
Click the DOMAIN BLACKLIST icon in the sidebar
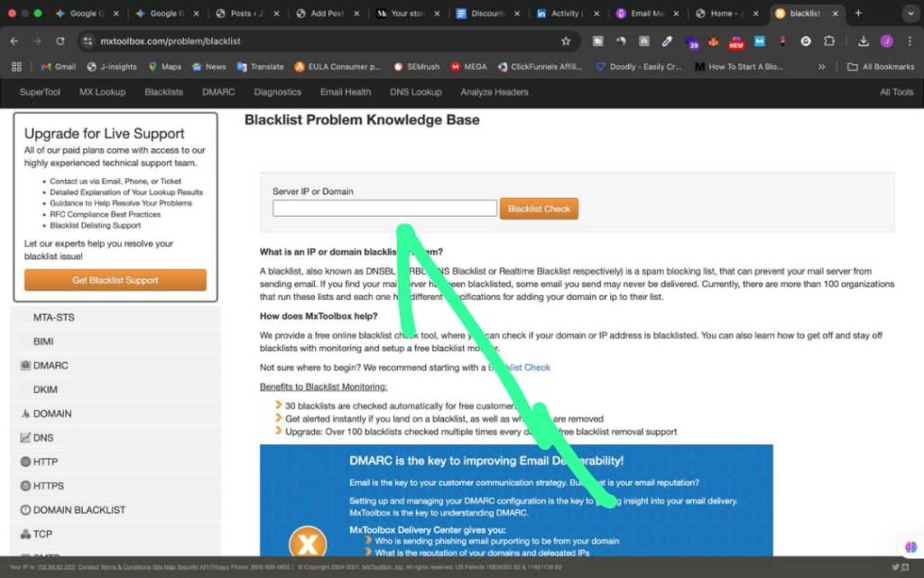point(25,510)
